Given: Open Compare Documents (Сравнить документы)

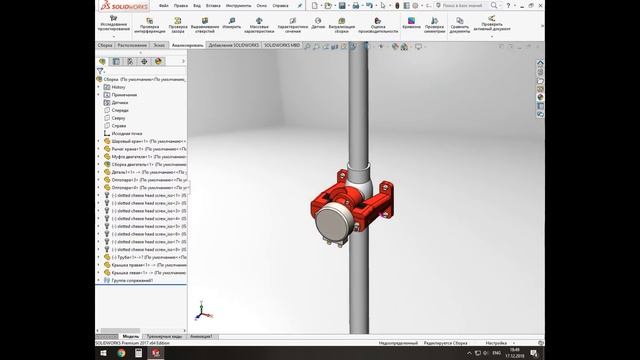Looking at the screenshot, I should click(460, 24).
